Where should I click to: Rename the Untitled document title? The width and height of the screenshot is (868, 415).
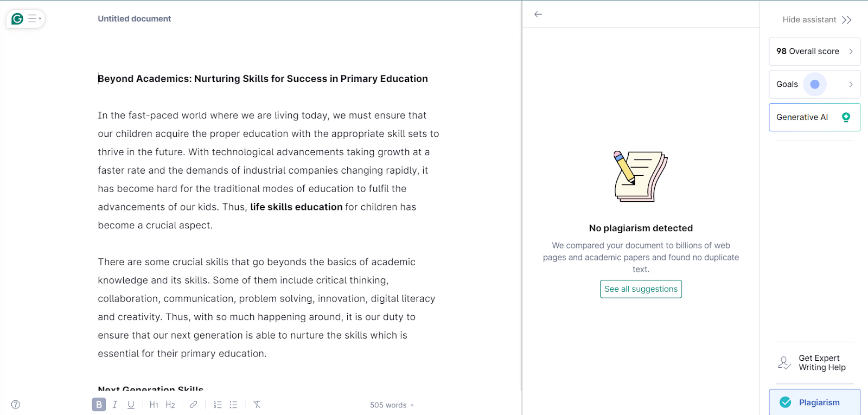coord(134,18)
